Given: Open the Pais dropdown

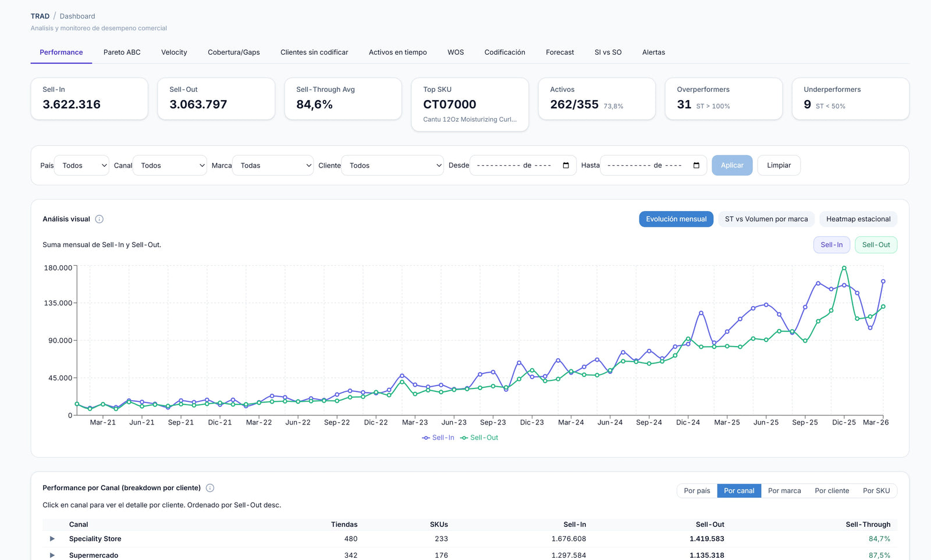Looking at the screenshot, I should click(81, 166).
